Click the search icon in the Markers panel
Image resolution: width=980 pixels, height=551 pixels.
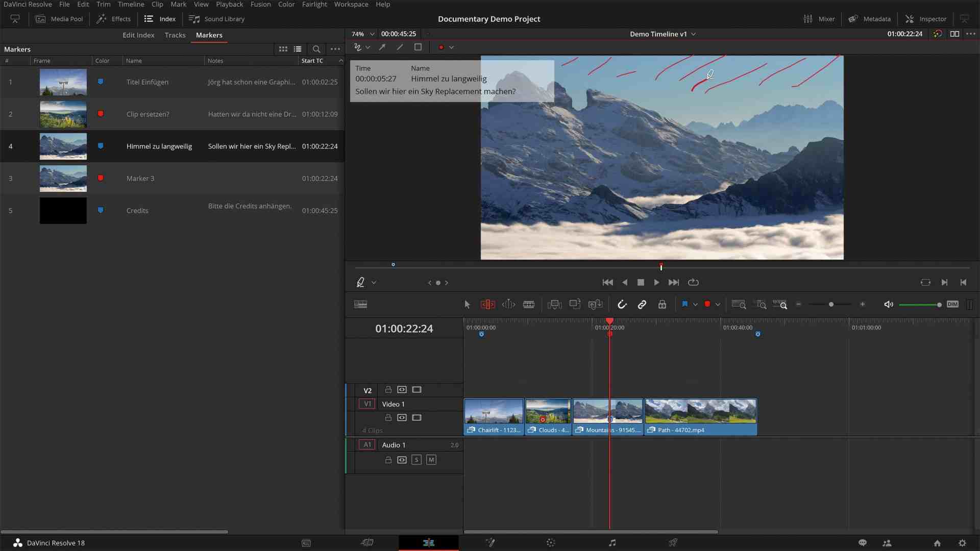click(x=316, y=49)
